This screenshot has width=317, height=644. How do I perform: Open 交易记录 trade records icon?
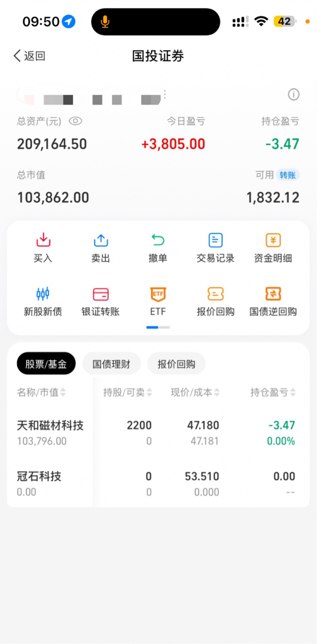216,240
